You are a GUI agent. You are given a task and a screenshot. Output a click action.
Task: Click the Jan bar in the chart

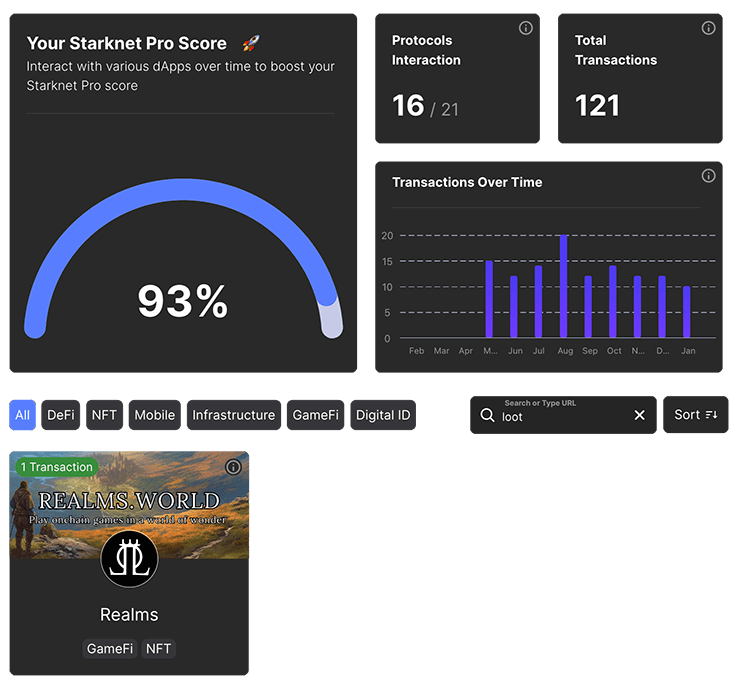[x=687, y=312]
